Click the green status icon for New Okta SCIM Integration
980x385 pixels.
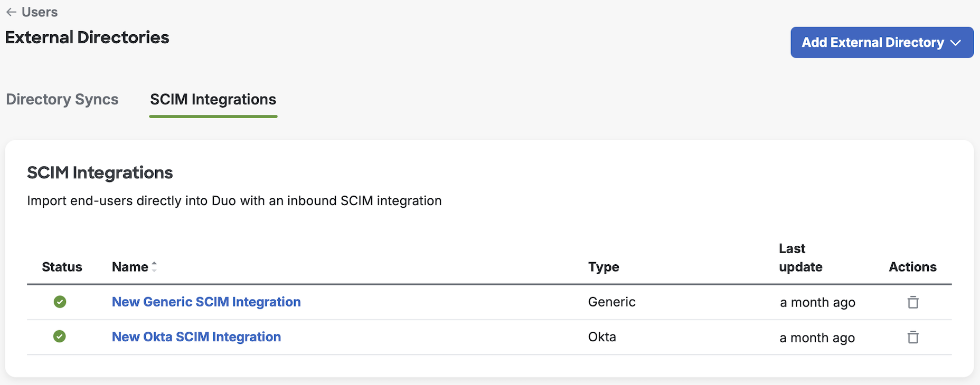(60, 337)
